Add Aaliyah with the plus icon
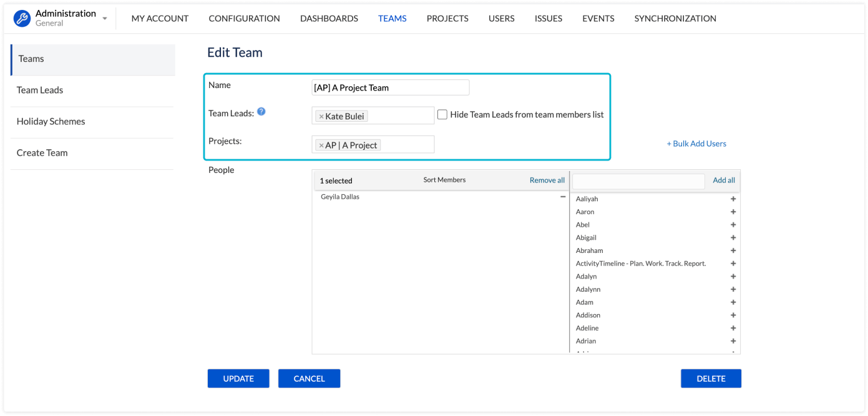 pos(733,199)
